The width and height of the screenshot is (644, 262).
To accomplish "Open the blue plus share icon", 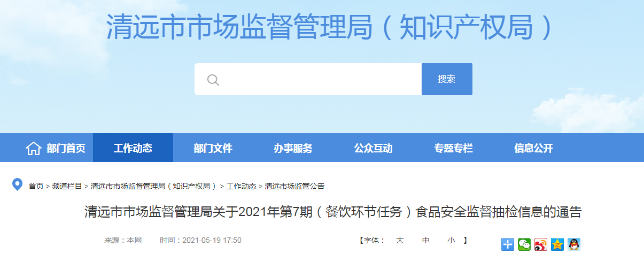I will point(507,244).
